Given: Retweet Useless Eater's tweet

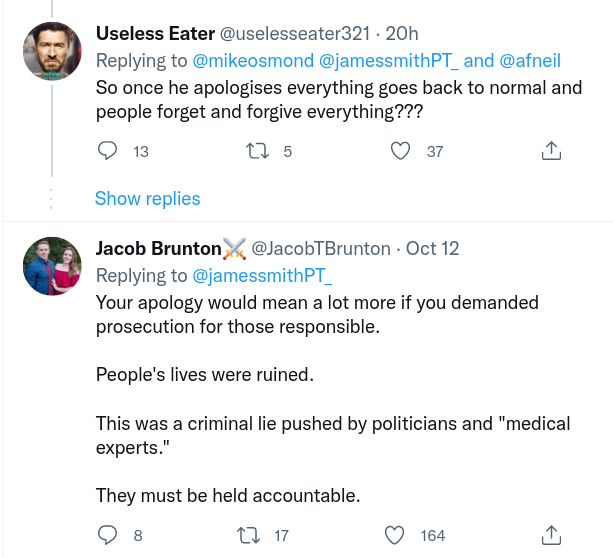Looking at the screenshot, I should (x=257, y=152).
